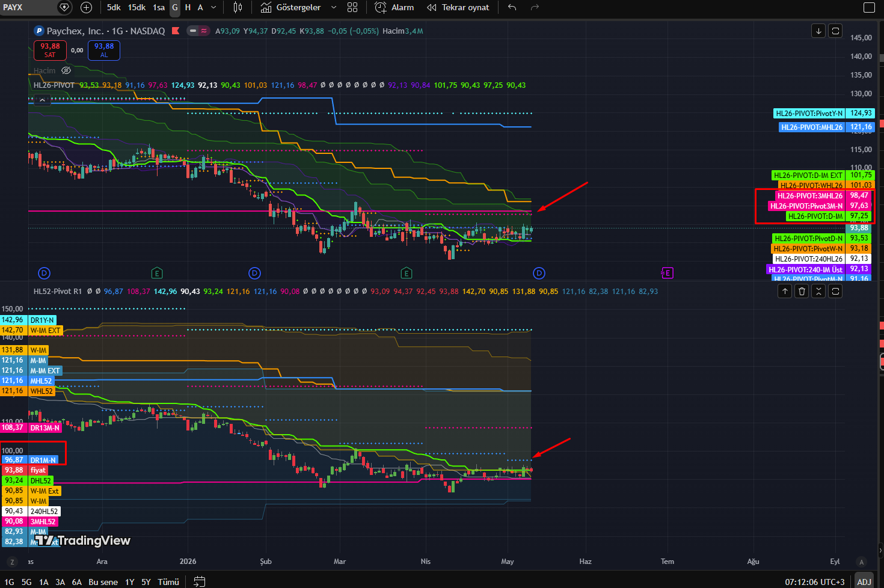Set range to 6A

77,582
